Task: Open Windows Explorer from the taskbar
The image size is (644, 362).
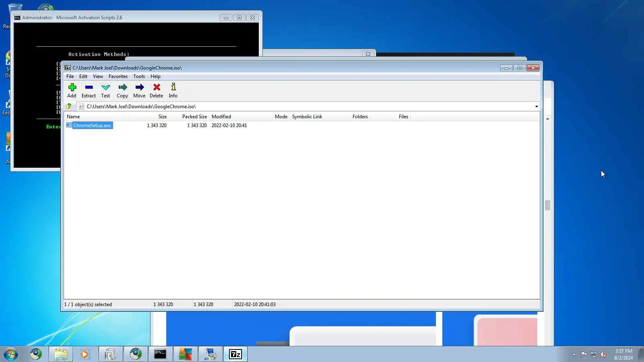Action: pos(61,354)
